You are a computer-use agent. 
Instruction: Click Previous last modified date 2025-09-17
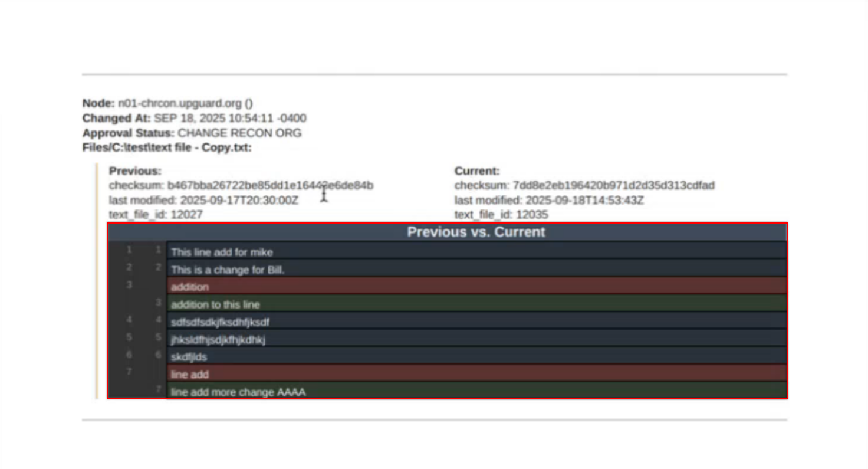tap(239, 201)
